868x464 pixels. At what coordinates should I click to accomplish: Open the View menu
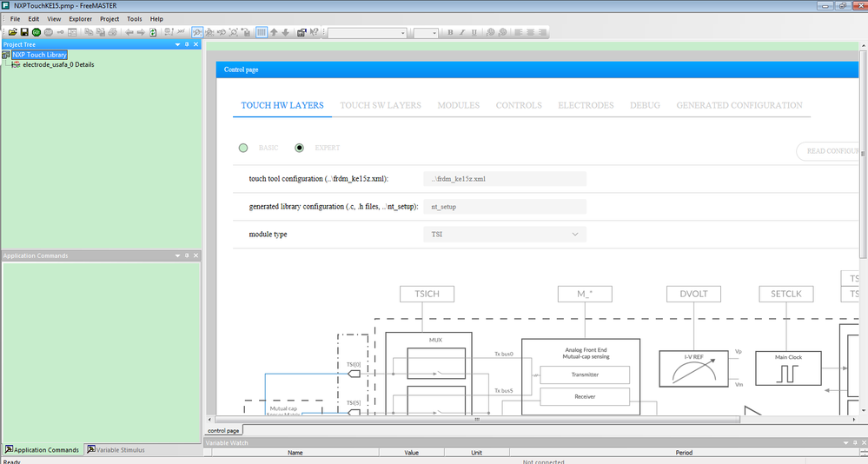click(x=54, y=19)
